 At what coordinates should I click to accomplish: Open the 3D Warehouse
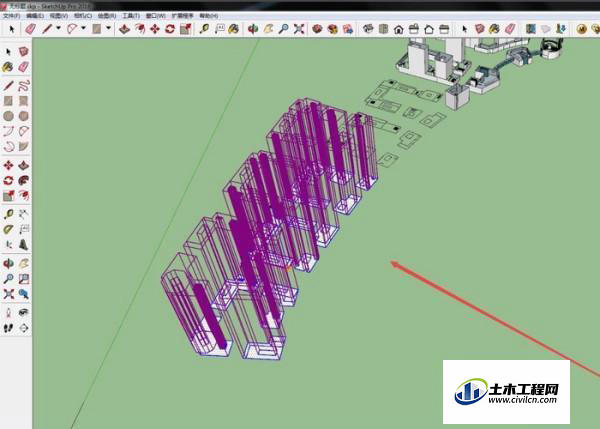point(317,29)
